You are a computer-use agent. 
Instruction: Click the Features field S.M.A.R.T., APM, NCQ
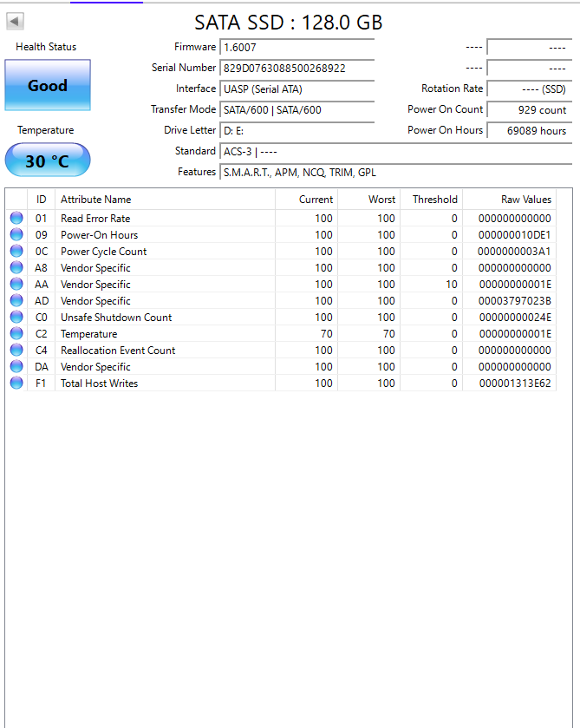pyautogui.click(x=396, y=173)
